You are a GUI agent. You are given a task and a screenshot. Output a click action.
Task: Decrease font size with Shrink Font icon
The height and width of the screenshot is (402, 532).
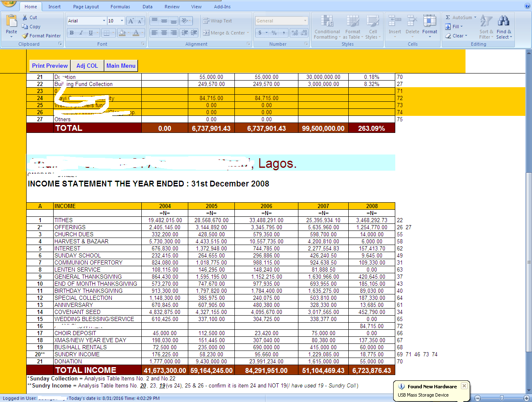coord(140,21)
